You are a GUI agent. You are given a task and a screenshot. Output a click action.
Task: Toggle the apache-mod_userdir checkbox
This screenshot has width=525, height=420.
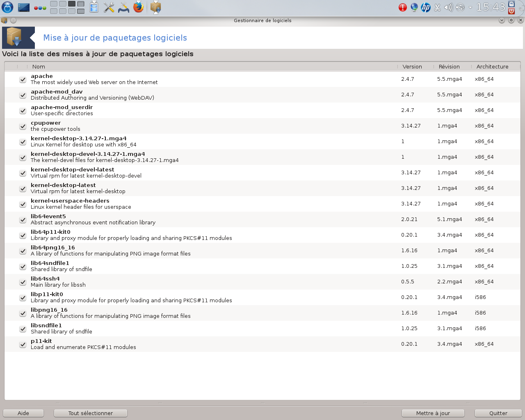coord(23,111)
